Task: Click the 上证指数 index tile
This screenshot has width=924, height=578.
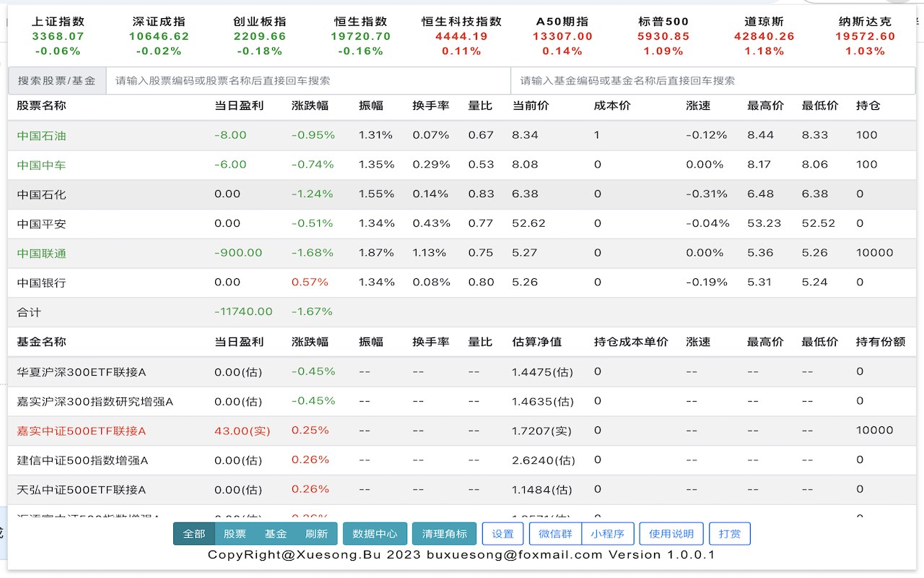Action: 58,36
